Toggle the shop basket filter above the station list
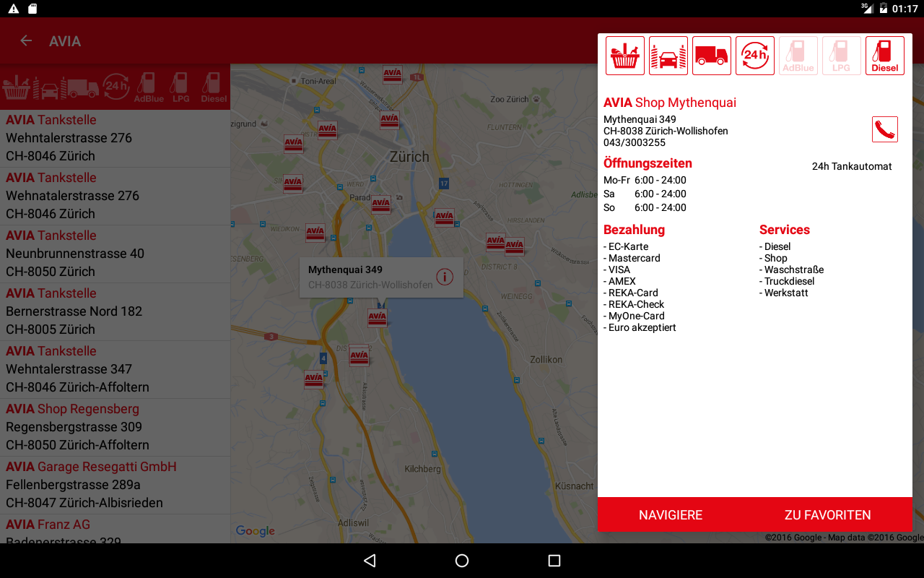This screenshot has width=924, height=578. [15, 87]
